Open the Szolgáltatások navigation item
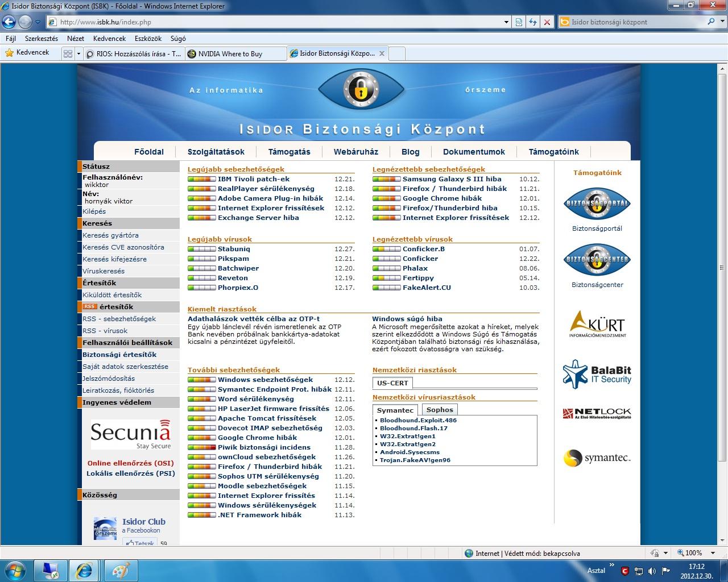The height and width of the screenshot is (582, 728). (x=216, y=152)
